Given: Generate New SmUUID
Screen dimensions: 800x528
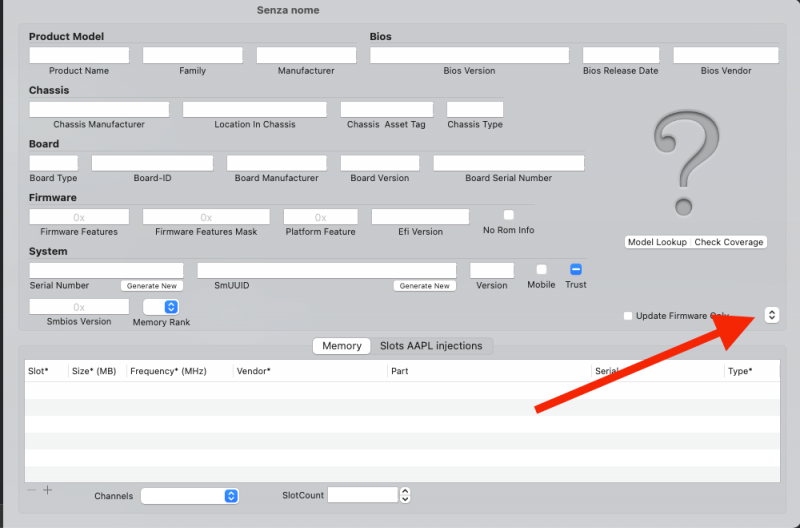Looking at the screenshot, I should tap(424, 286).
